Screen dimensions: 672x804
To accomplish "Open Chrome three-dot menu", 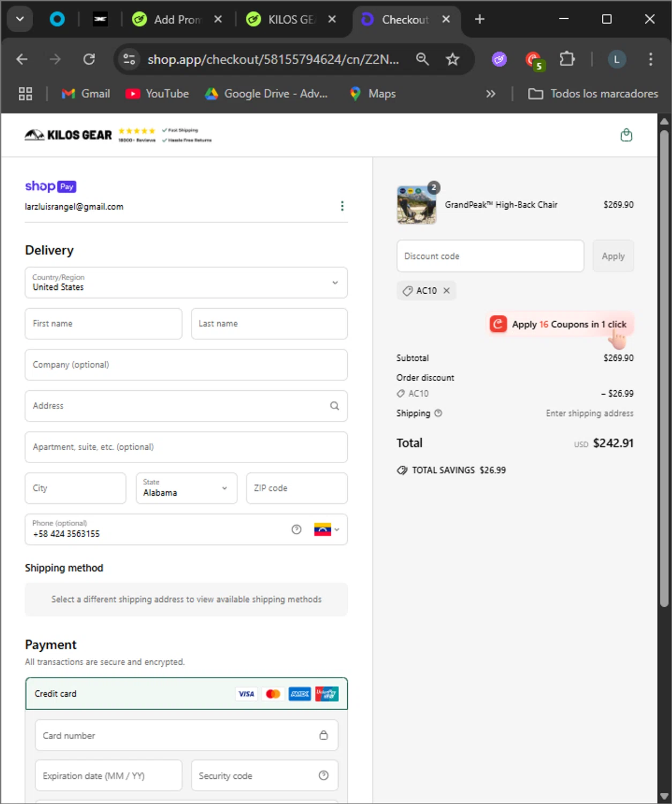I will coord(651,59).
